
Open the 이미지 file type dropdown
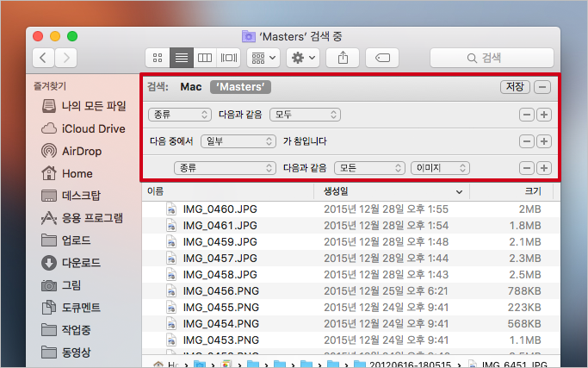[440, 168]
